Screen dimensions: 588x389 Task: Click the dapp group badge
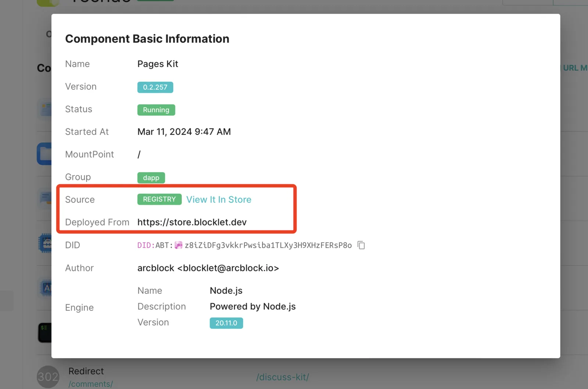pos(151,178)
